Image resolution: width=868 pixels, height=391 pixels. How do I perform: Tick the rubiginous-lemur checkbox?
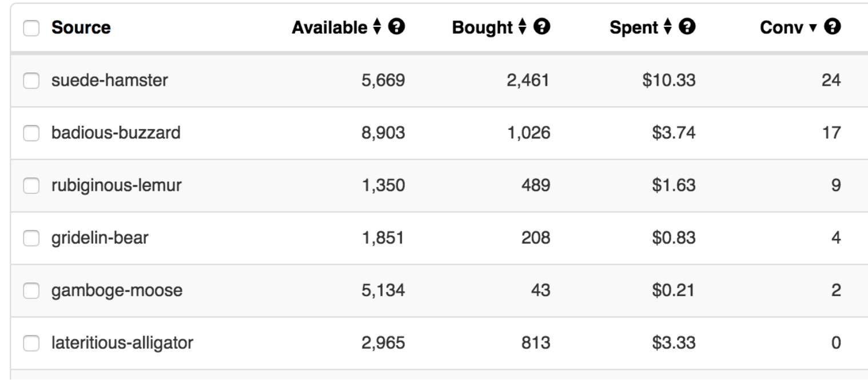(x=30, y=186)
